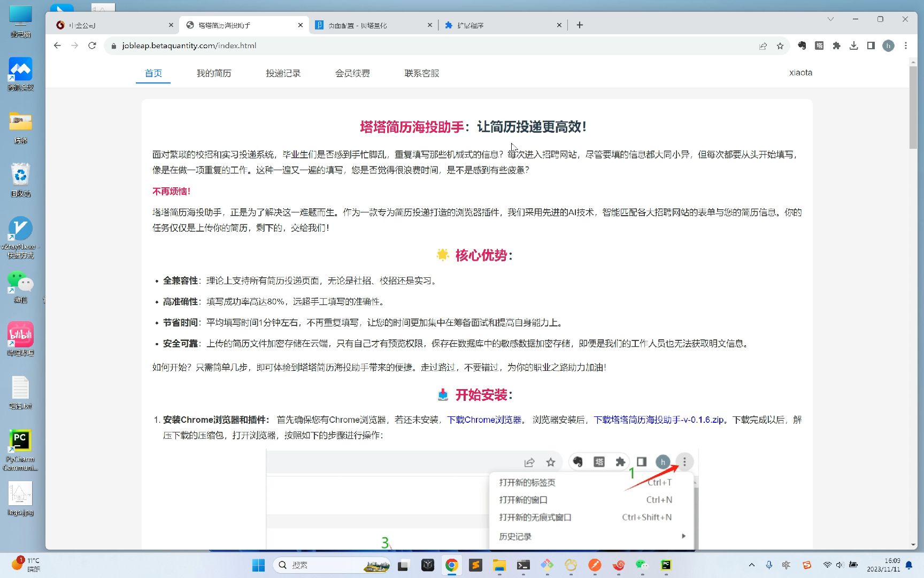Viewport: 924px width, 578px height.
Task: Click the page vertical scrollbar thumb
Action: [913, 107]
